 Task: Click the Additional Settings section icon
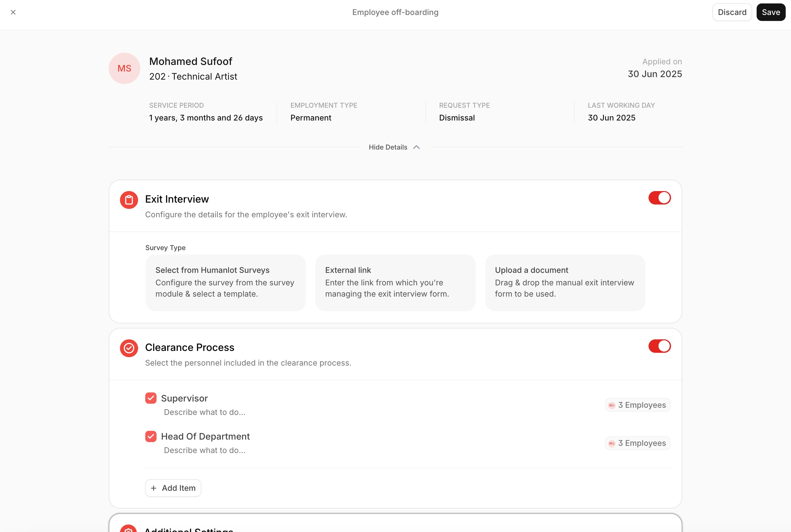point(129,529)
